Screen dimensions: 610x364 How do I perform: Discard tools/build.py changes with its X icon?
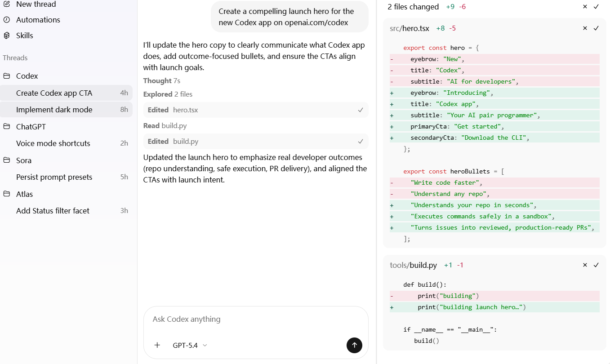click(x=585, y=265)
